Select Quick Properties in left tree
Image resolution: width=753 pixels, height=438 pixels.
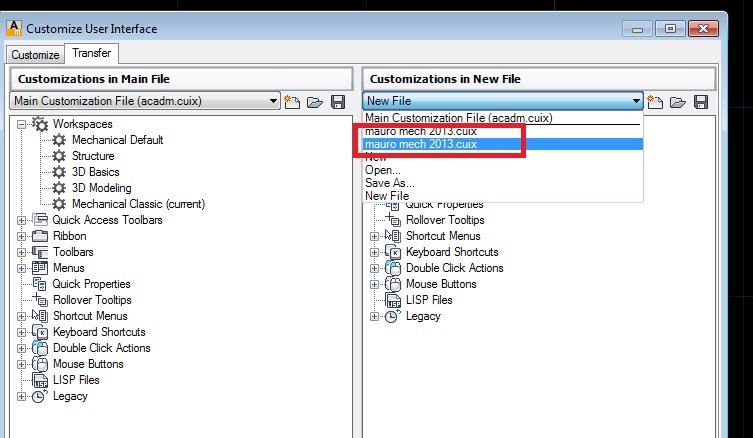coord(91,284)
